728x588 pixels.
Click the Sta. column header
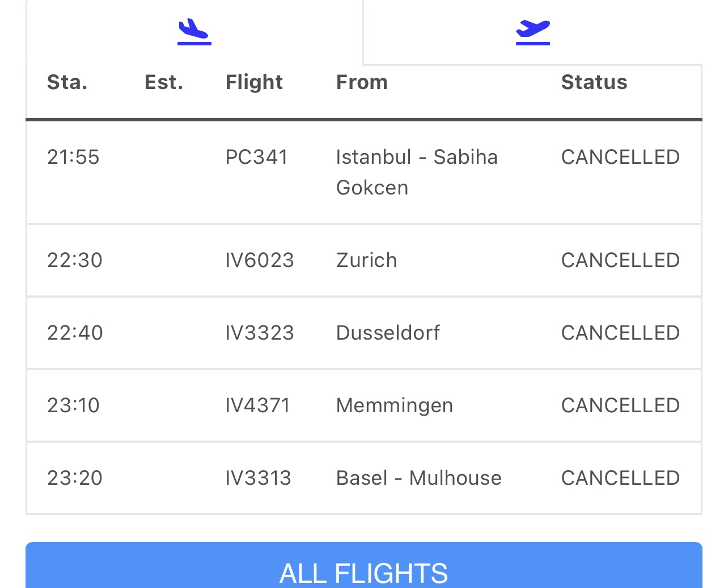coord(67,82)
